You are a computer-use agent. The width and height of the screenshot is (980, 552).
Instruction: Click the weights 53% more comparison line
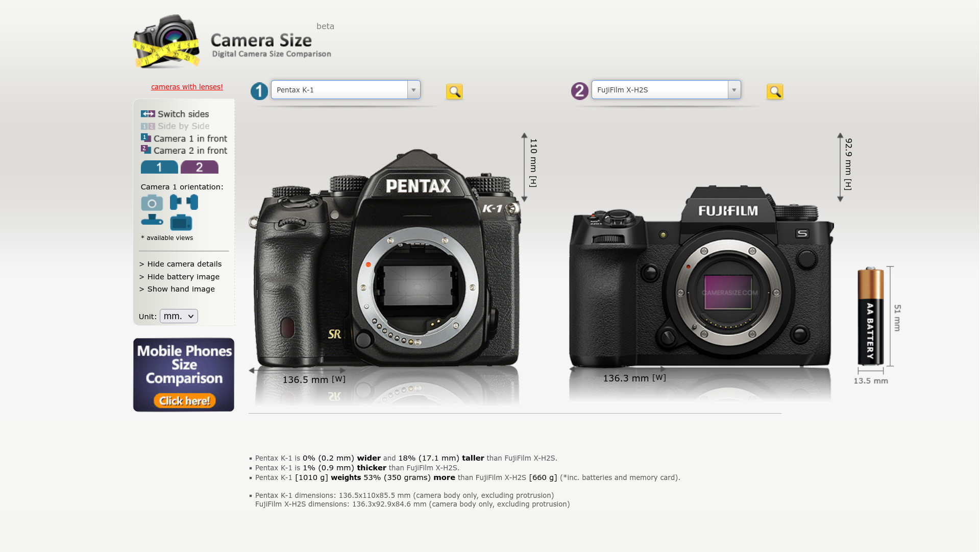[x=468, y=477]
